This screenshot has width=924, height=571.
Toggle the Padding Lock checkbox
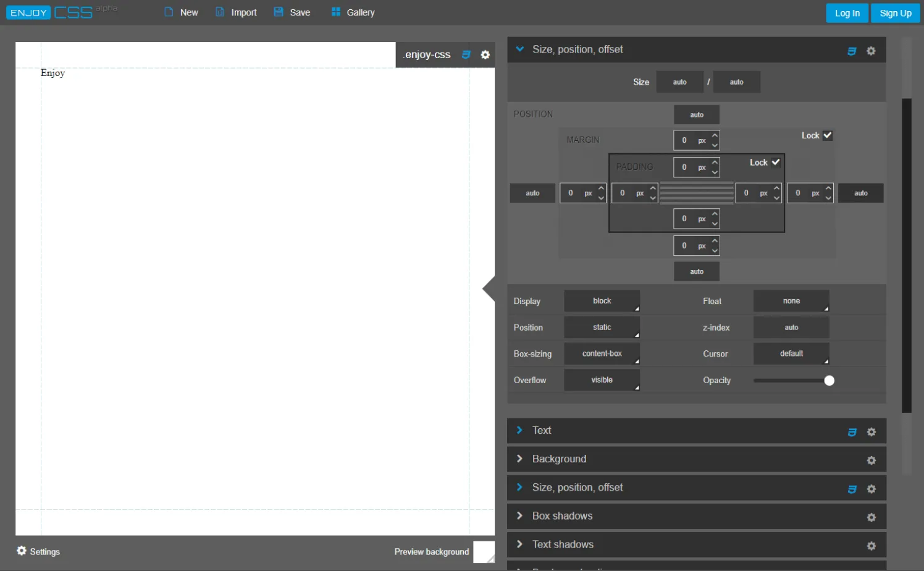click(776, 163)
